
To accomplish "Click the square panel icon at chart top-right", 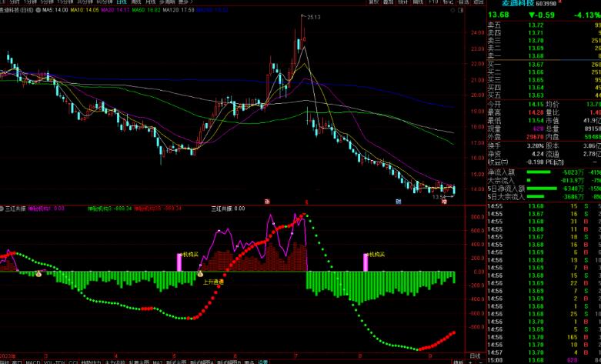I will 460,10.
